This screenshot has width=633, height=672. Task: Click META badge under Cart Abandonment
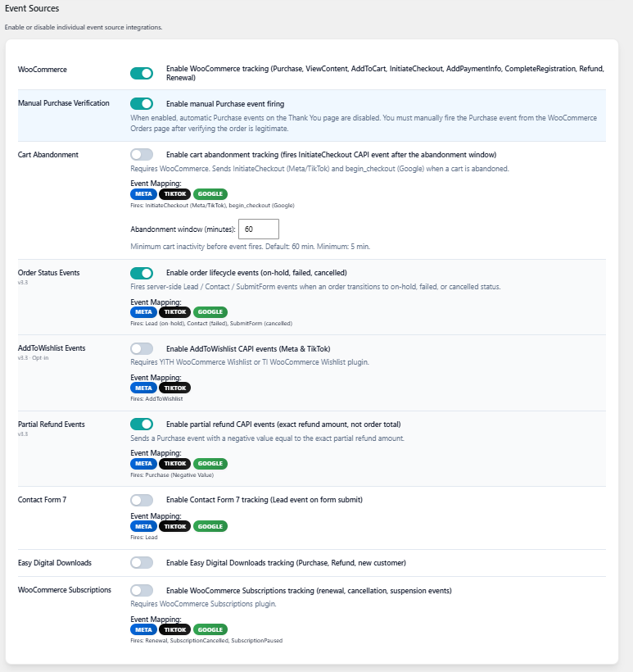pos(143,194)
